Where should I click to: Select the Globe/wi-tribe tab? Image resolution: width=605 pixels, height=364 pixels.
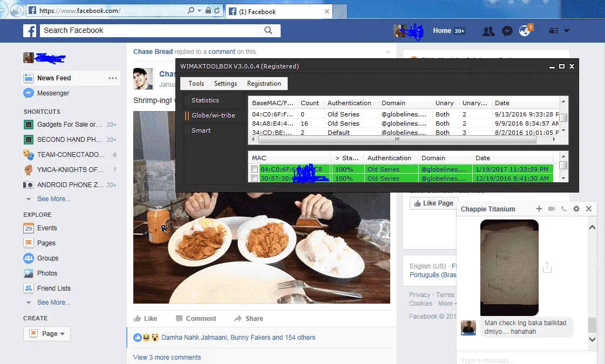(x=213, y=115)
